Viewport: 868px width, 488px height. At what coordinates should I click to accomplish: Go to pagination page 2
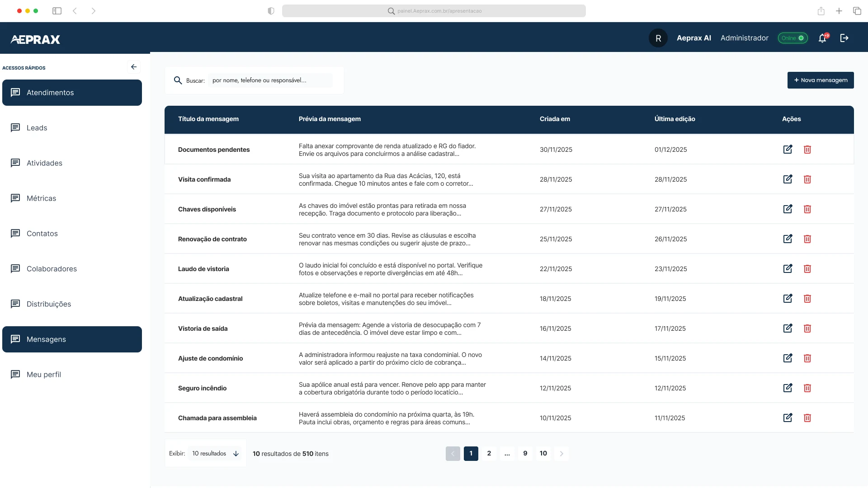pos(489,453)
